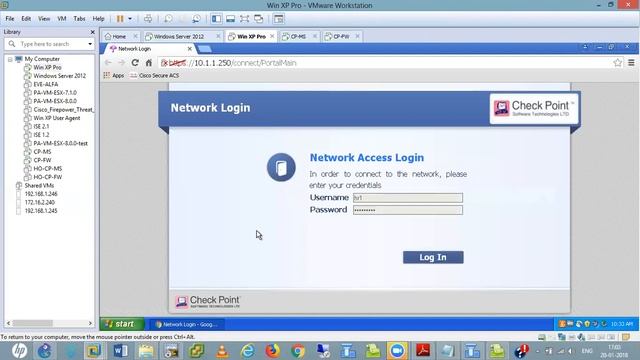640x360 pixels.
Task: Click the library horizontal scrollbar
Action: point(49,323)
